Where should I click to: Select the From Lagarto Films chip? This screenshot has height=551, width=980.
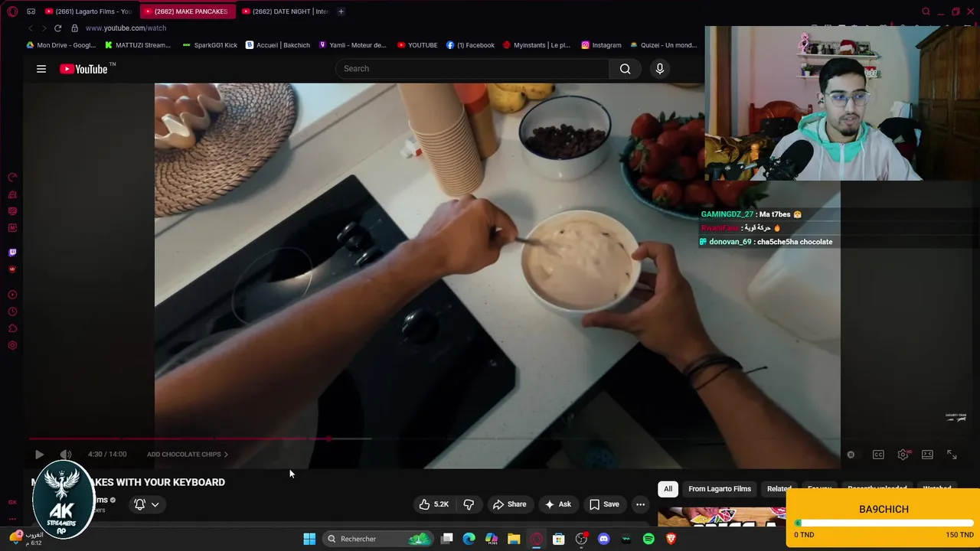pyautogui.click(x=720, y=489)
